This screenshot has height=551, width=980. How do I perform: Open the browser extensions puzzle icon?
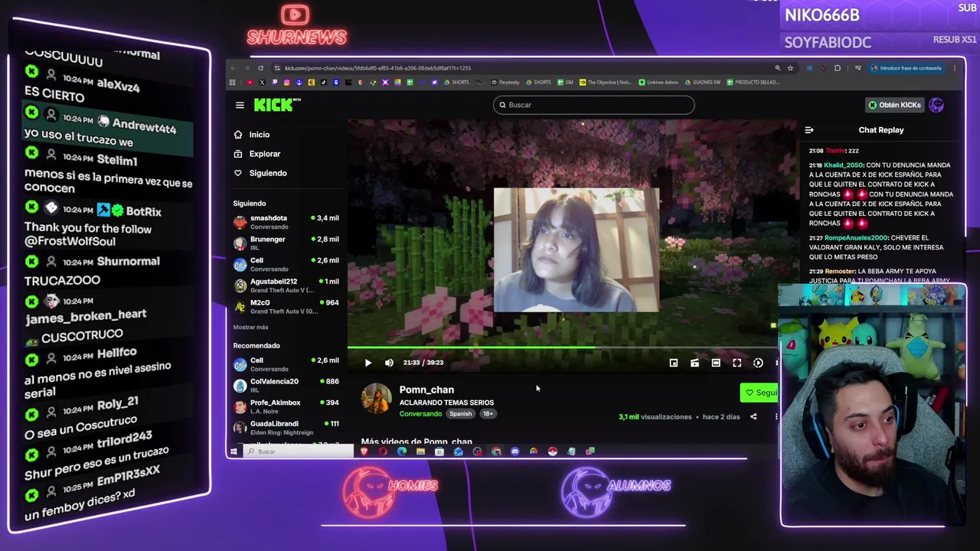coord(837,68)
